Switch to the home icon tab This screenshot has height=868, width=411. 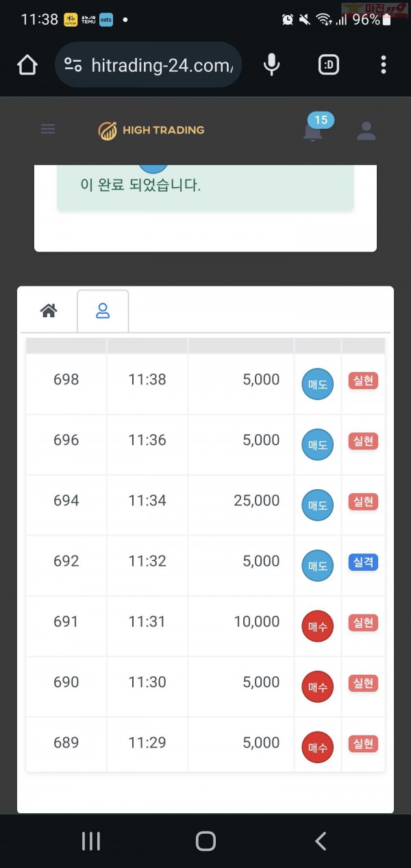click(48, 311)
